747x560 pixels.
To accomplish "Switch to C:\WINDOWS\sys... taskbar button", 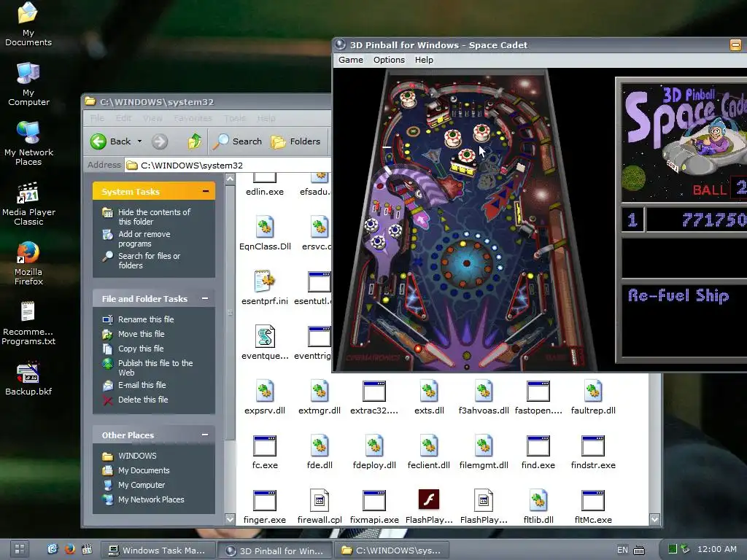I will (x=392, y=551).
